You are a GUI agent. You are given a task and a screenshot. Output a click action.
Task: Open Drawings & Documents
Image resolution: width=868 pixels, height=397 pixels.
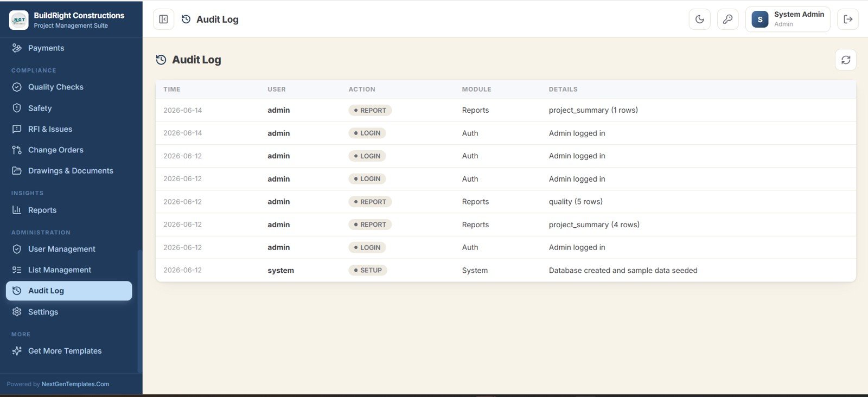[x=69, y=170]
